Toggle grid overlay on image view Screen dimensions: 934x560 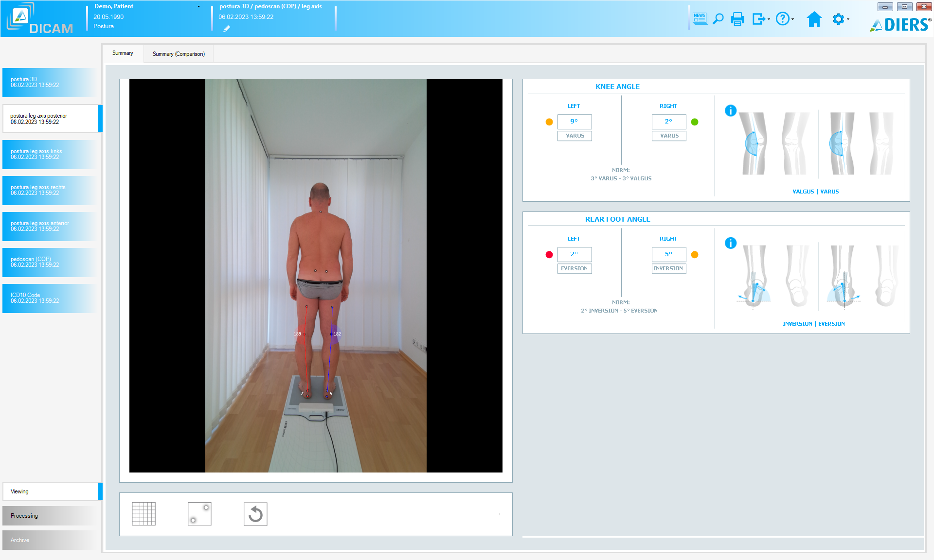pos(144,513)
